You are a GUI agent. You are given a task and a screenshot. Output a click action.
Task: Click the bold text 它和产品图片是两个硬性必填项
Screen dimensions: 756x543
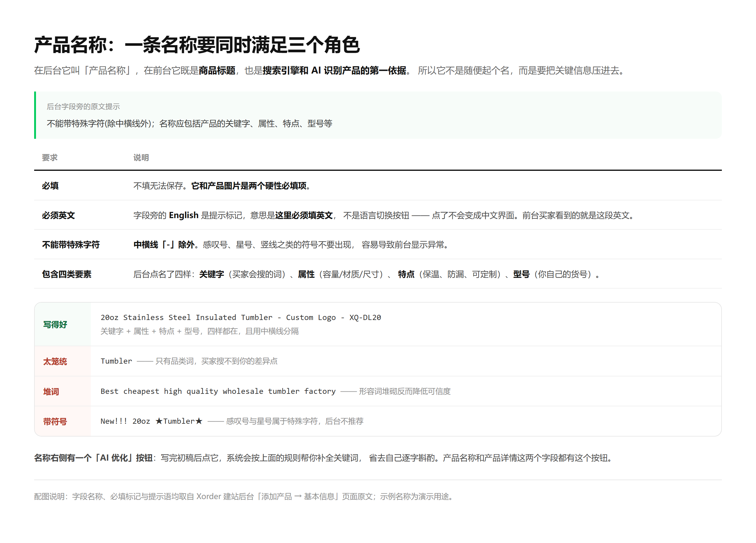click(x=249, y=185)
